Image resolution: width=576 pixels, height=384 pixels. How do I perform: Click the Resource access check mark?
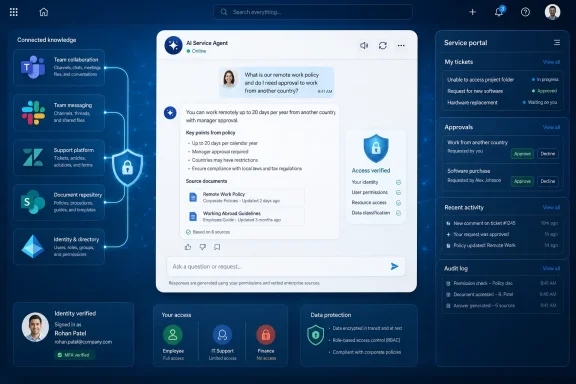point(398,203)
